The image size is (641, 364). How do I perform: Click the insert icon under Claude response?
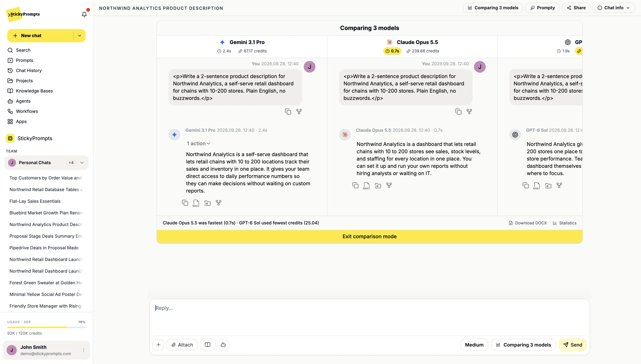click(x=378, y=185)
